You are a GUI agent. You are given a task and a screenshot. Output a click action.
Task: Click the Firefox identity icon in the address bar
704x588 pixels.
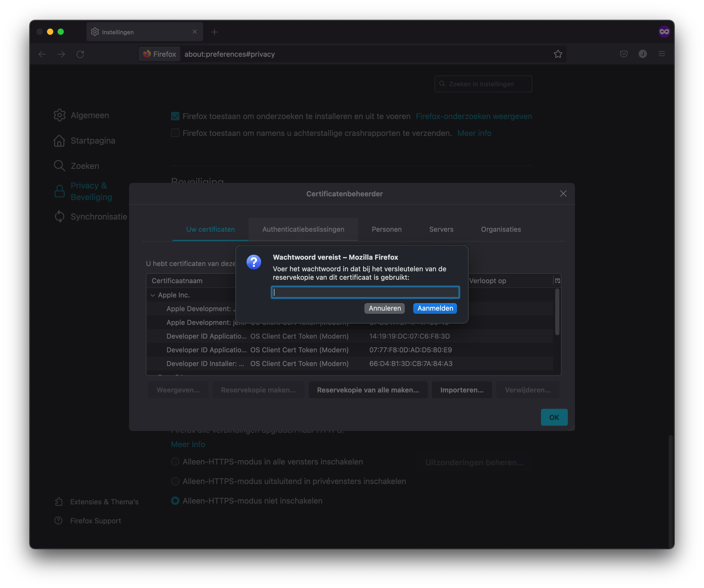coord(160,54)
